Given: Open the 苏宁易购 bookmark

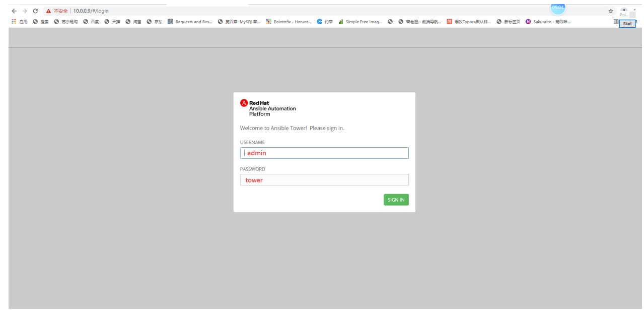Looking at the screenshot, I should pos(66,22).
